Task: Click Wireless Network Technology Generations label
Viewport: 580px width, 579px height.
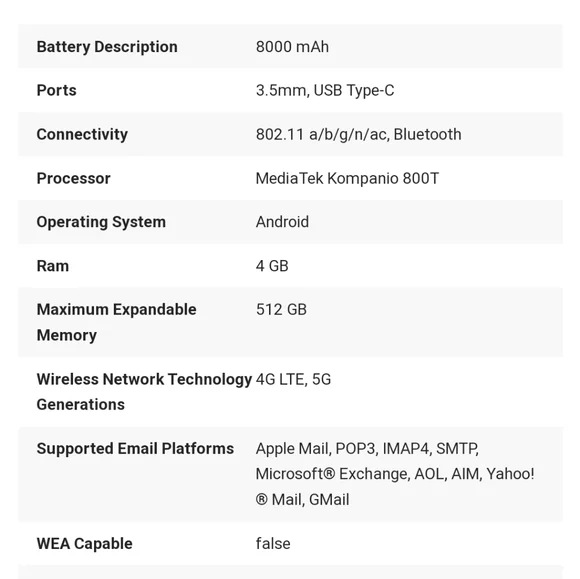Action: 144,392
